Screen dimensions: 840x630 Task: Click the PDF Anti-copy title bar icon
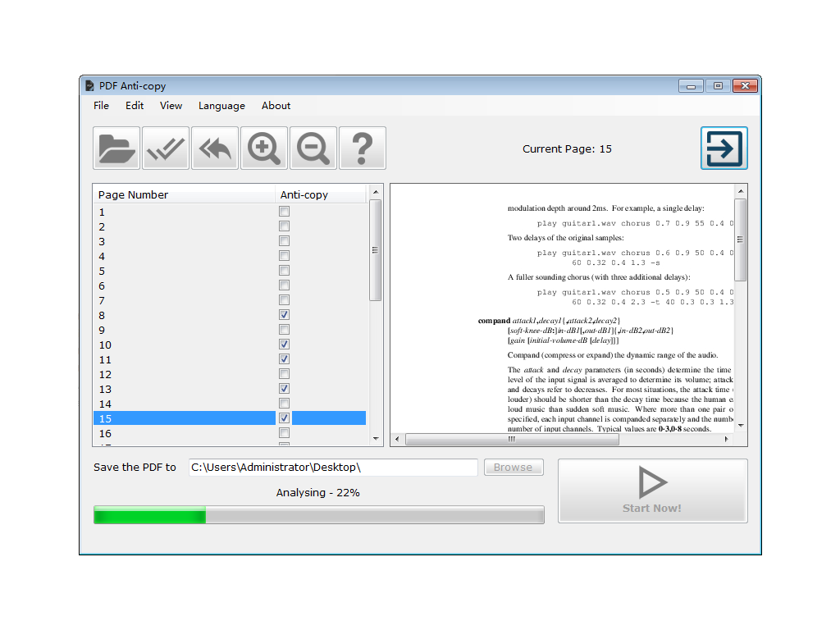[x=89, y=85]
